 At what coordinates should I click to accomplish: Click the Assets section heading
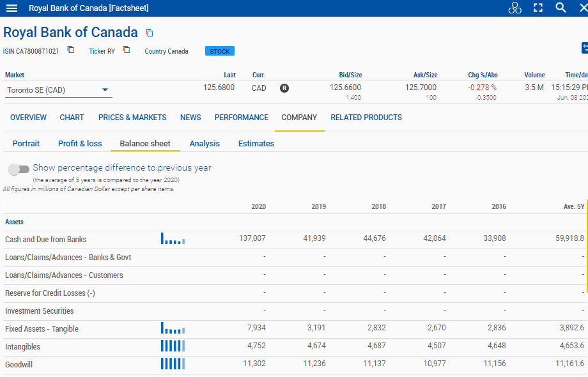click(x=14, y=222)
